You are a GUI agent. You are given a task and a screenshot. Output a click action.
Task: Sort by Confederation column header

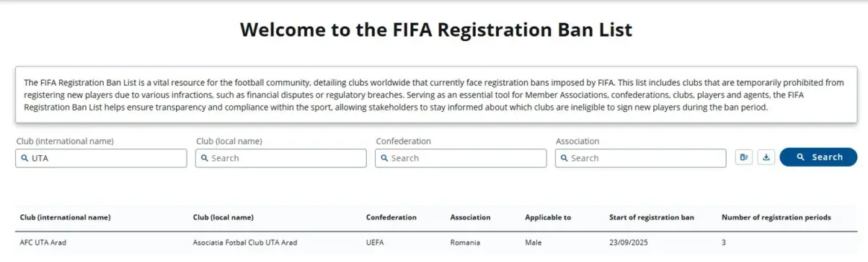tap(391, 217)
